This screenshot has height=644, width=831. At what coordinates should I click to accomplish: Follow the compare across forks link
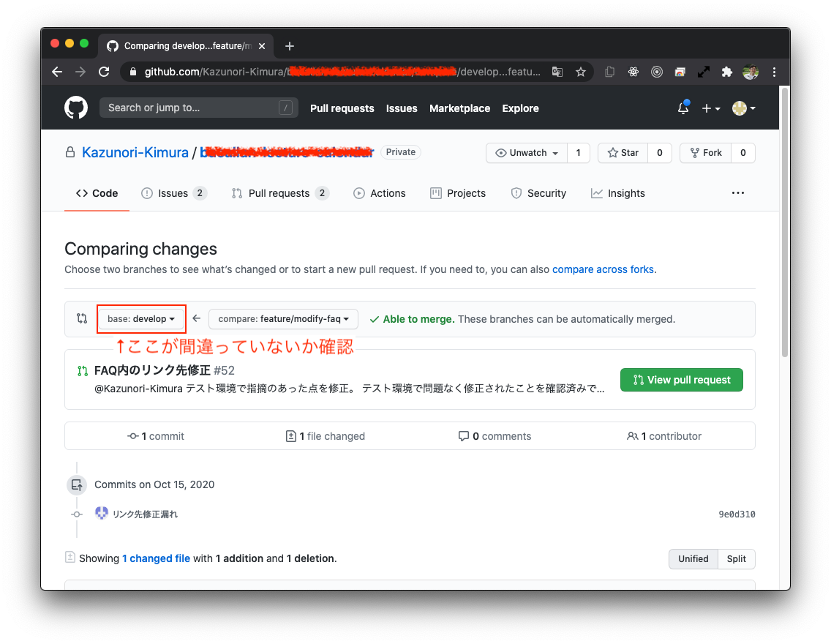point(603,269)
